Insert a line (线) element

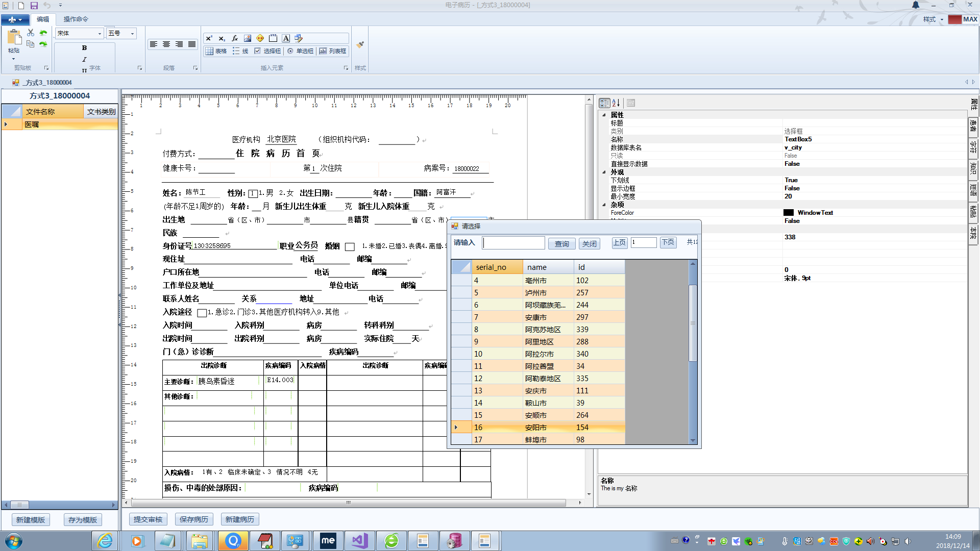coord(241,51)
